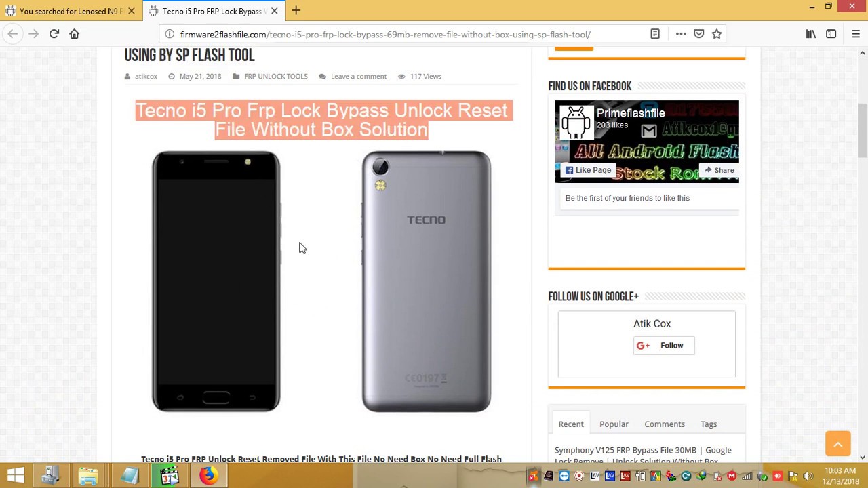Image resolution: width=868 pixels, height=488 pixels.
Task: Open the Windows Start menu
Action: click(16, 476)
